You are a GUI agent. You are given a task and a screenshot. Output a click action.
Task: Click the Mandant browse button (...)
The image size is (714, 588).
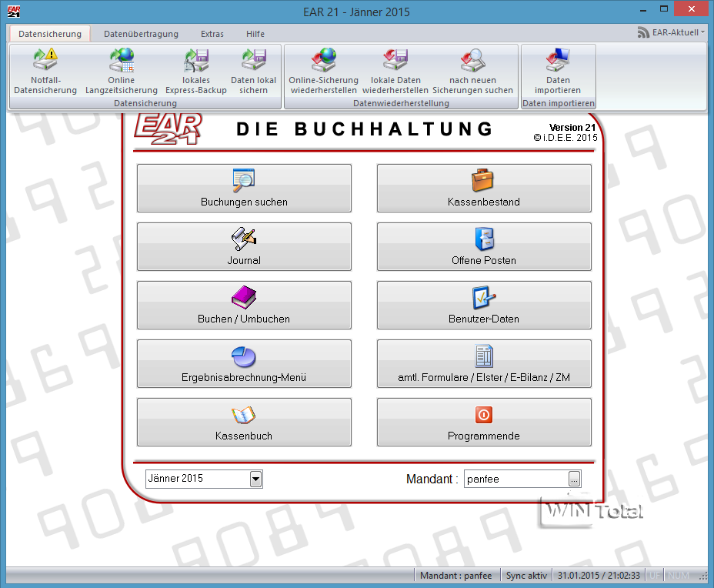tap(574, 479)
